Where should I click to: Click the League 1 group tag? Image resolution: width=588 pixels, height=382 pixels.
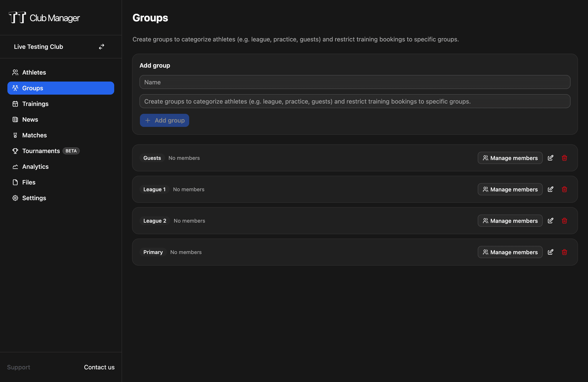coord(155,189)
